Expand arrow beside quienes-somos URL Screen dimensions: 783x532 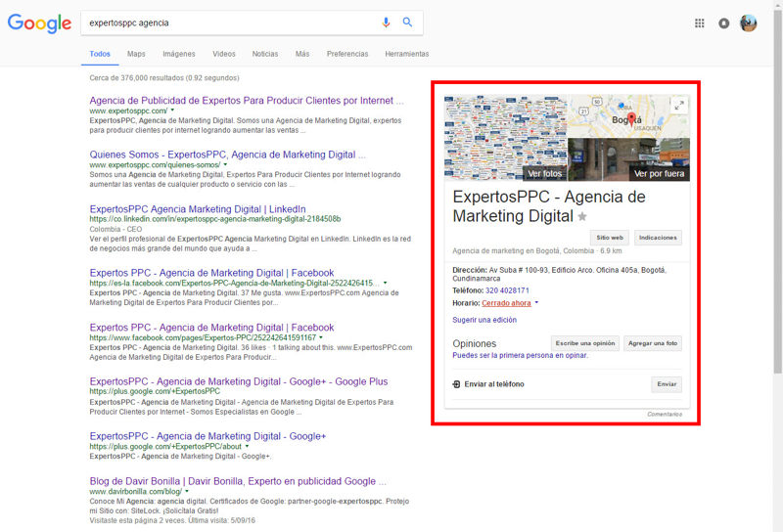pos(225,164)
